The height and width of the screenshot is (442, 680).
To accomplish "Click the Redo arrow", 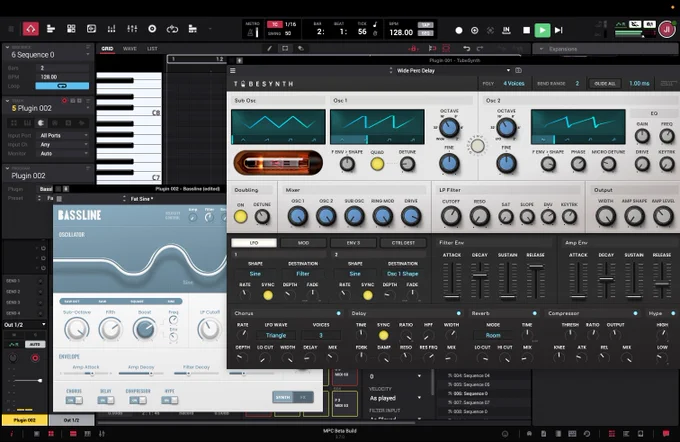I will click(480, 49).
